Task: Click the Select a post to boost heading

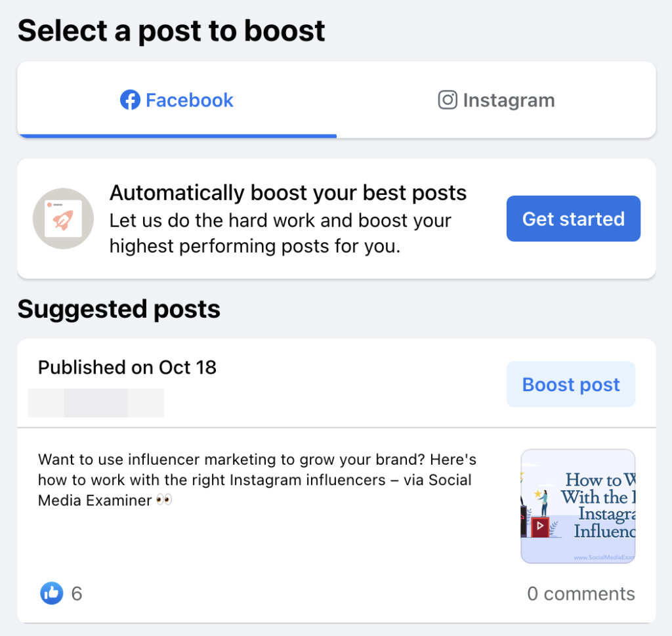Action: coord(172,30)
